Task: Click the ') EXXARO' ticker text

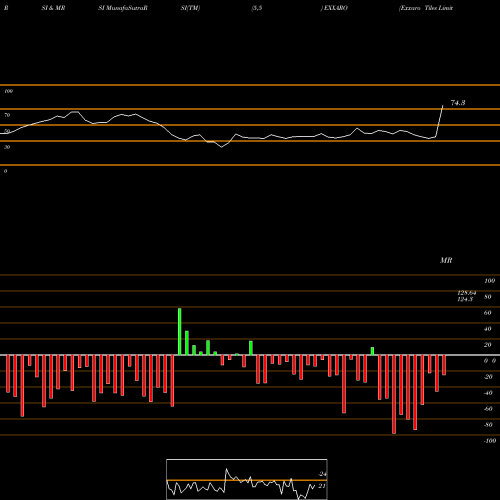Action: pyautogui.click(x=334, y=8)
